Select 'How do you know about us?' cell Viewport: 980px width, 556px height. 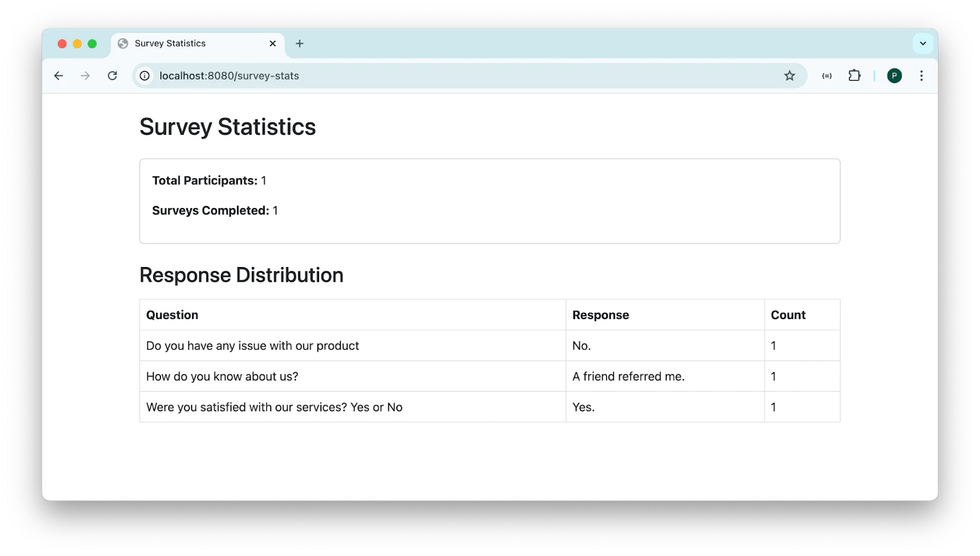pos(353,377)
